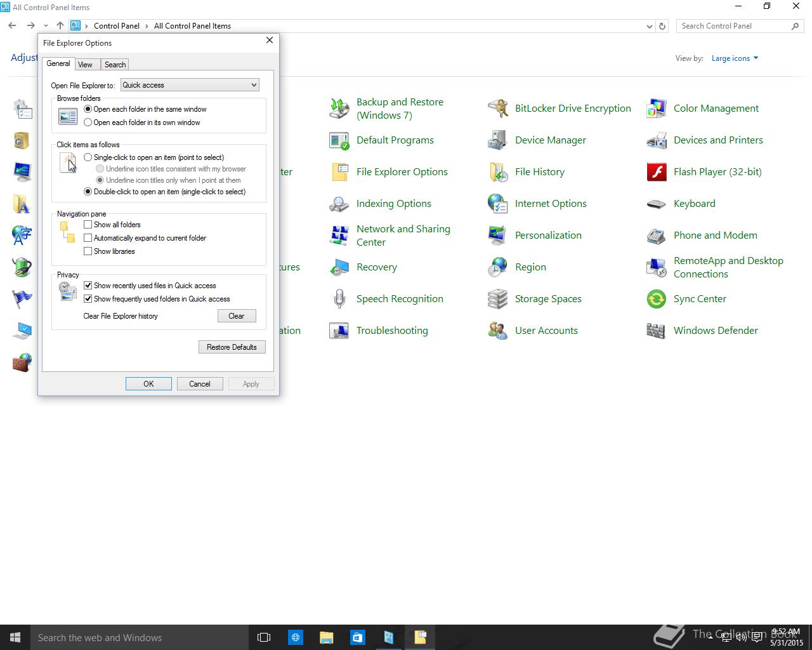Click the Default Programs icon
The width and height of the screenshot is (812, 650).
point(339,140)
